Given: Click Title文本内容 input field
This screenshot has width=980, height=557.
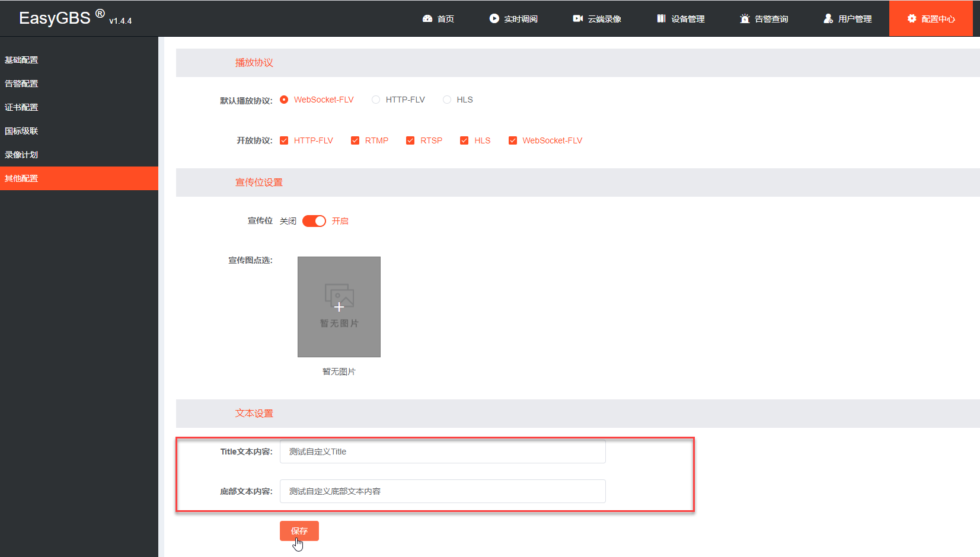Looking at the screenshot, I should click(443, 452).
